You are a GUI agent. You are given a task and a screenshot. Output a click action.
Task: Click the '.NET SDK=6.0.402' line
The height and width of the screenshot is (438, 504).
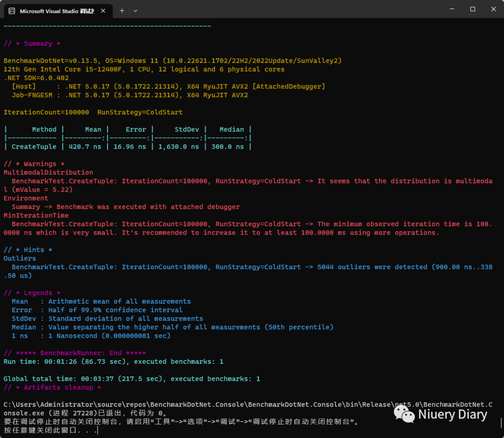[x=36, y=78]
